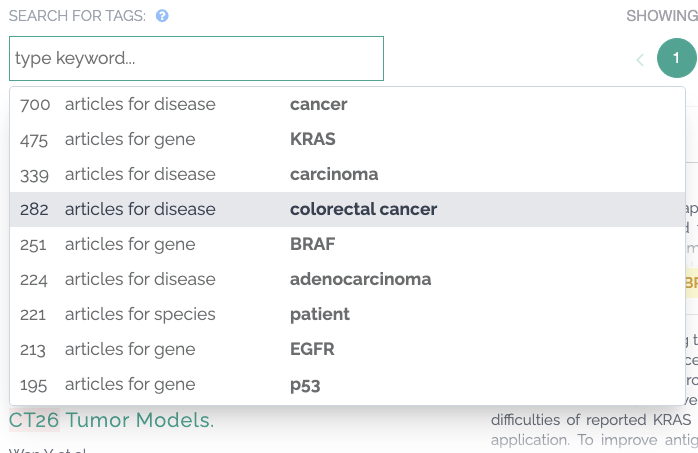This screenshot has height=453, width=698.
Task: Select the p53 gene tag
Action: 305,385
